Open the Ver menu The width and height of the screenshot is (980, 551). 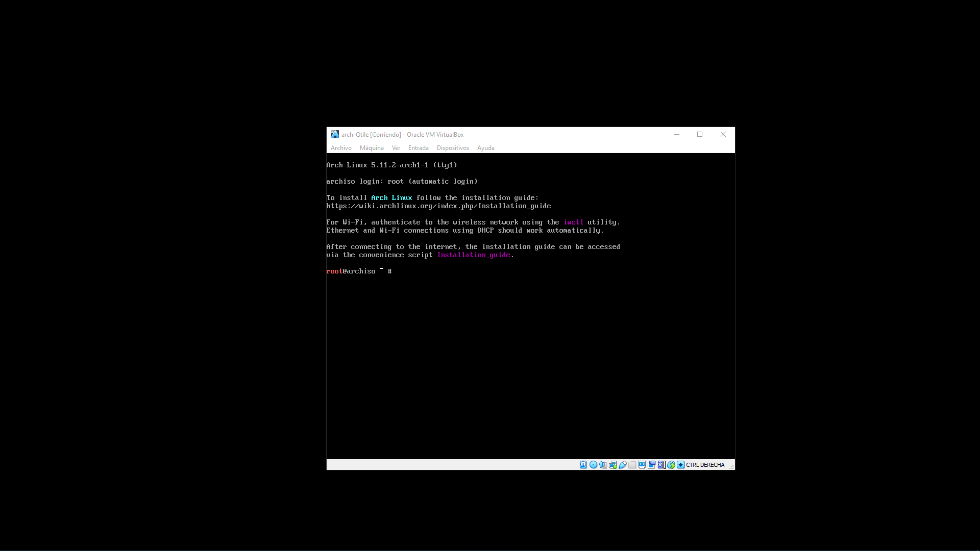click(396, 148)
